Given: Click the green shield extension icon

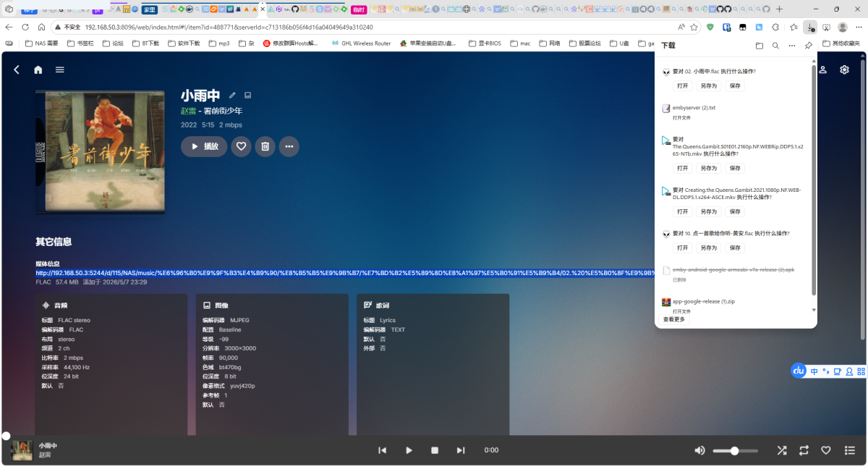Looking at the screenshot, I should tap(710, 27).
